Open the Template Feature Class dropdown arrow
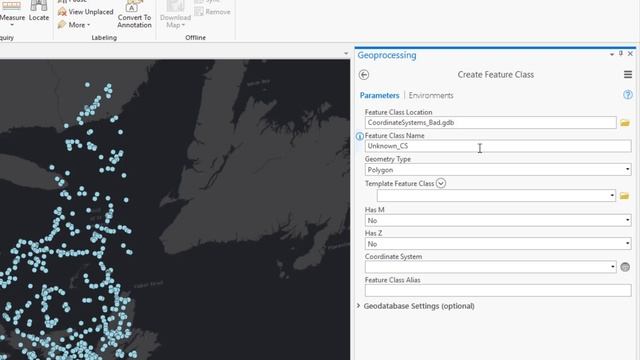The width and height of the screenshot is (640, 360). click(x=612, y=196)
